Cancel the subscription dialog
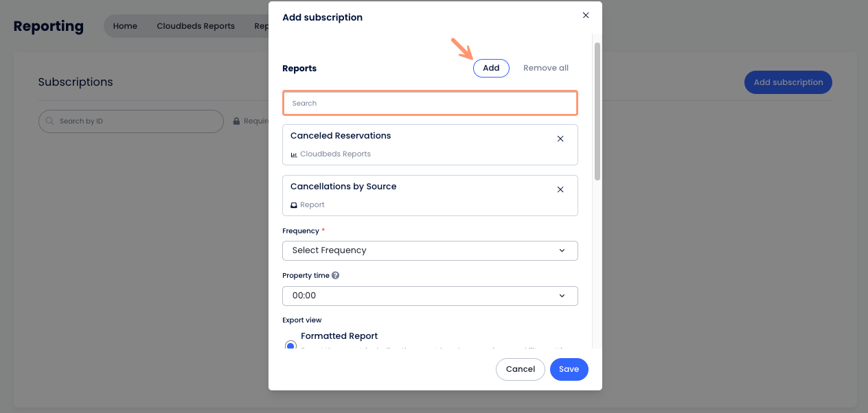Screen dimensions: 868x413 (521, 369)
